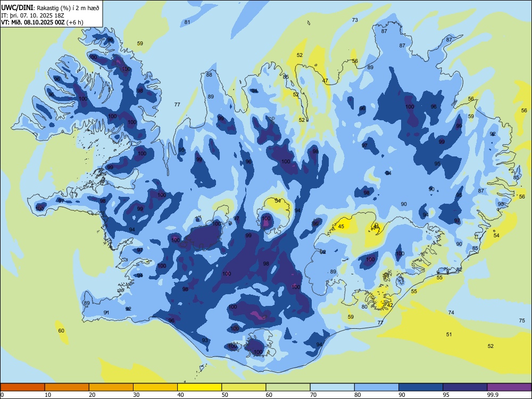This screenshot has width=532, height=399.
Task: Click the indigo 95–99.9 legend swatch
Action: (x=465, y=387)
